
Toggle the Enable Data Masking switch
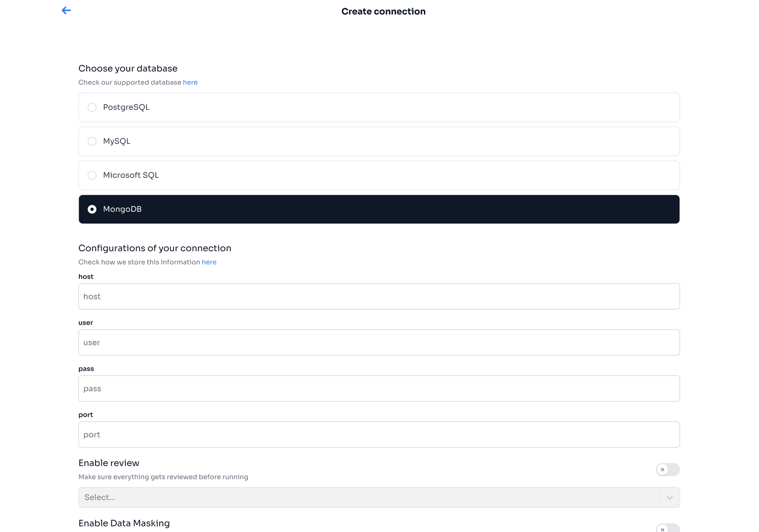(668, 528)
